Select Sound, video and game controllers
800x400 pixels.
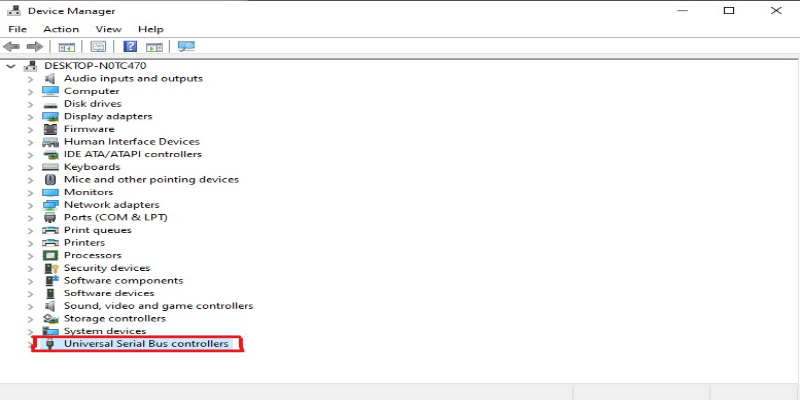[x=158, y=306]
